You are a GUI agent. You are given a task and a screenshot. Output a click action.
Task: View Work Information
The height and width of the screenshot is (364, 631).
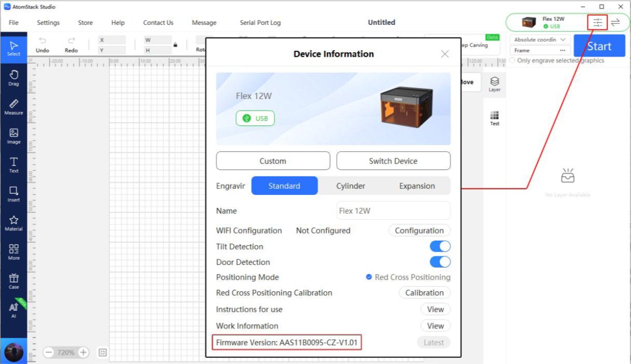(435, 326)
